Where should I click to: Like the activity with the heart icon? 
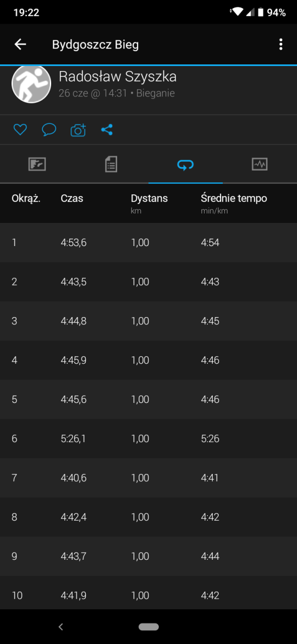point(20,130)
